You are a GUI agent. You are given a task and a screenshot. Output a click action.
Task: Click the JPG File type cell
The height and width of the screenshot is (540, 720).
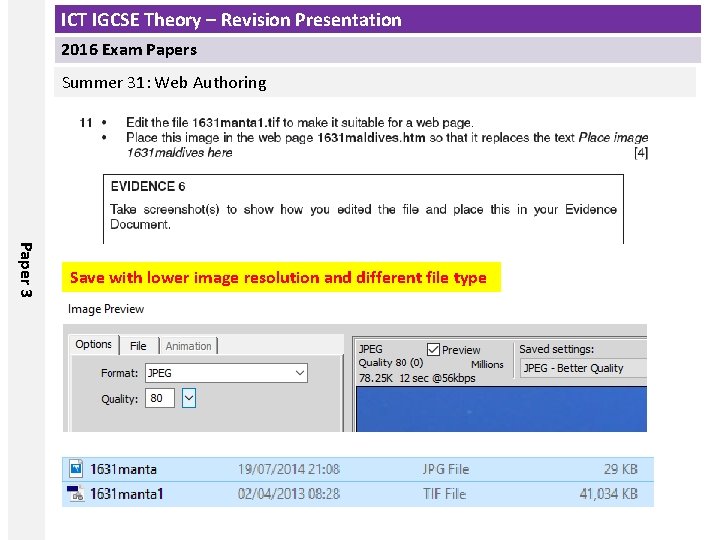point(446,469)
